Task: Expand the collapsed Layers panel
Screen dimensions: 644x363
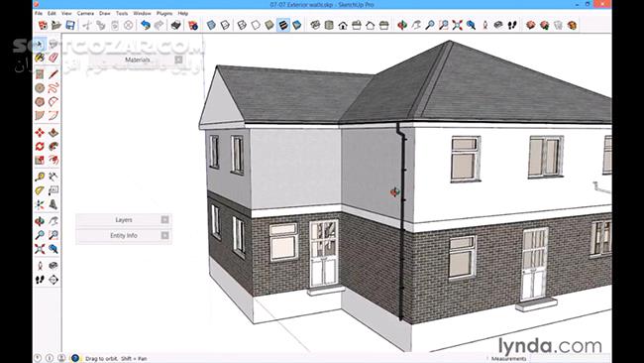Action: [x=124, y=220]
